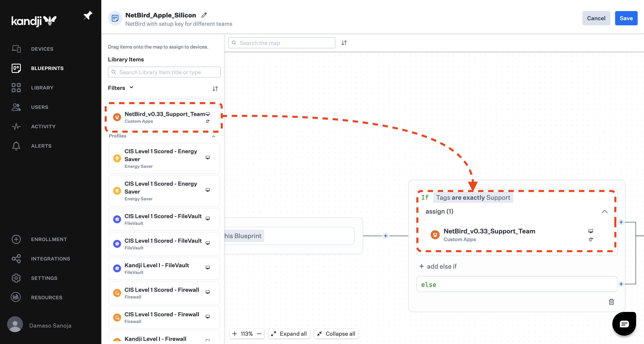Open the Integrations icon
The width and height of the screenshot is (644, 344).
[16, 259]
